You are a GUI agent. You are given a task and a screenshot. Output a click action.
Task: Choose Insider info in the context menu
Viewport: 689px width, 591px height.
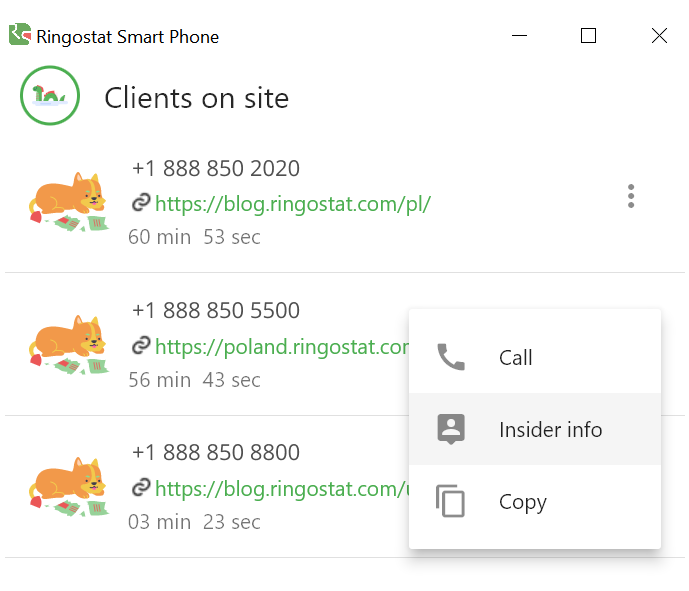pyautogui.click(x=534, y=429)
